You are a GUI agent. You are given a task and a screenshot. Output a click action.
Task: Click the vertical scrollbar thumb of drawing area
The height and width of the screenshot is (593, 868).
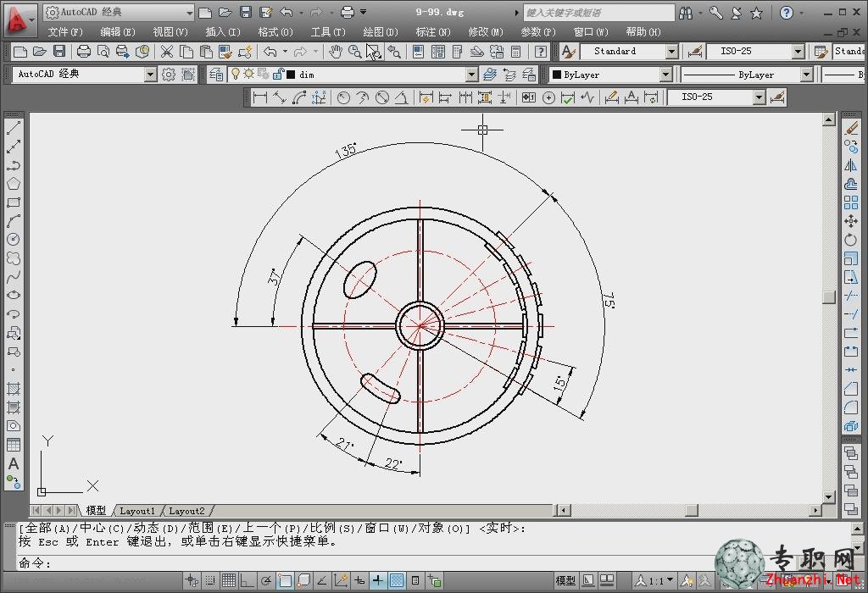pos(829,297)
